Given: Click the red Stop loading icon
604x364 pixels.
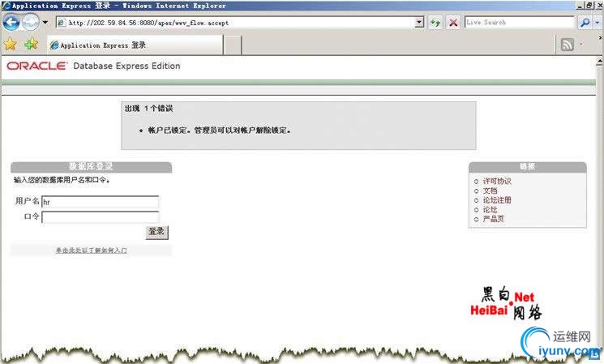Looking at the screenshot, I should click(453, 23).
